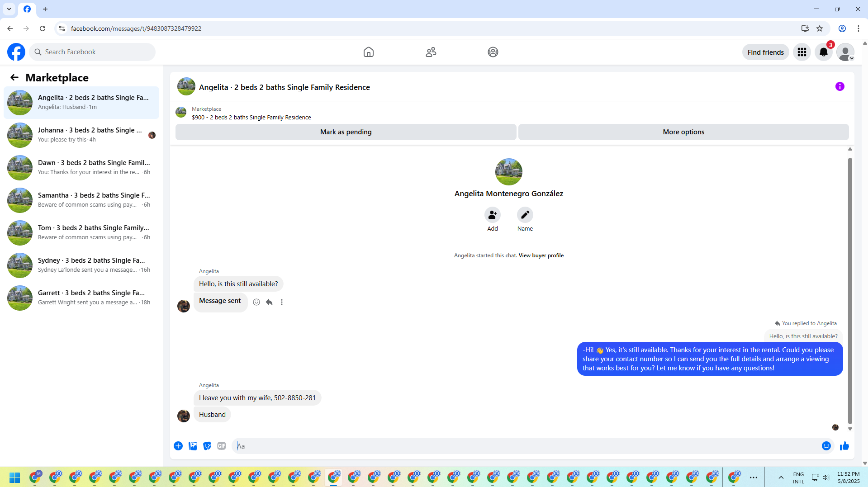Viewport: 868px width, 487px height.
Task: Click Mark as pending button
Action: [x=346, y=132]
